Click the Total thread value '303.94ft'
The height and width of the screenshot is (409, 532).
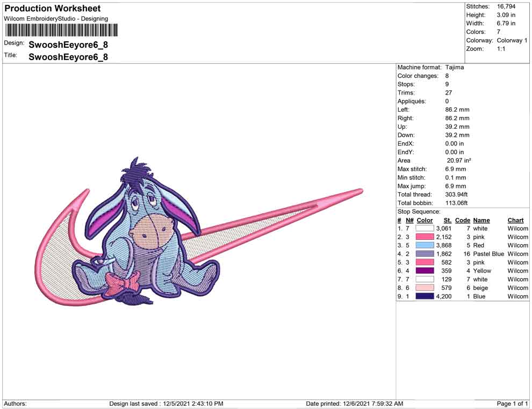coord(456,194)
